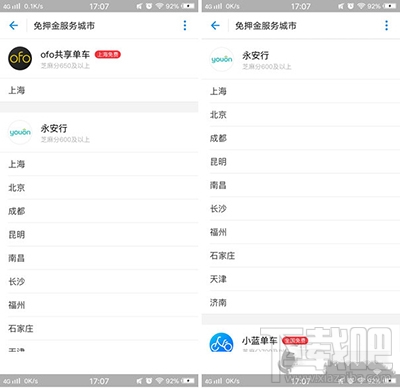Tap 成都 in left screen list
Viewport: 400px width, 388px height.
pyautogui.click(x=99, y=211)
